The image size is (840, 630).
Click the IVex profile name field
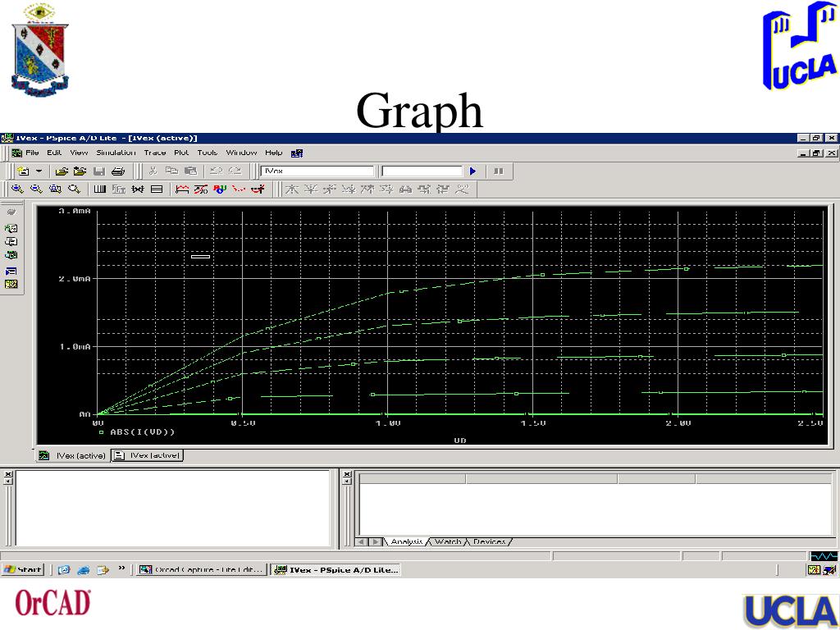(317, 171)
